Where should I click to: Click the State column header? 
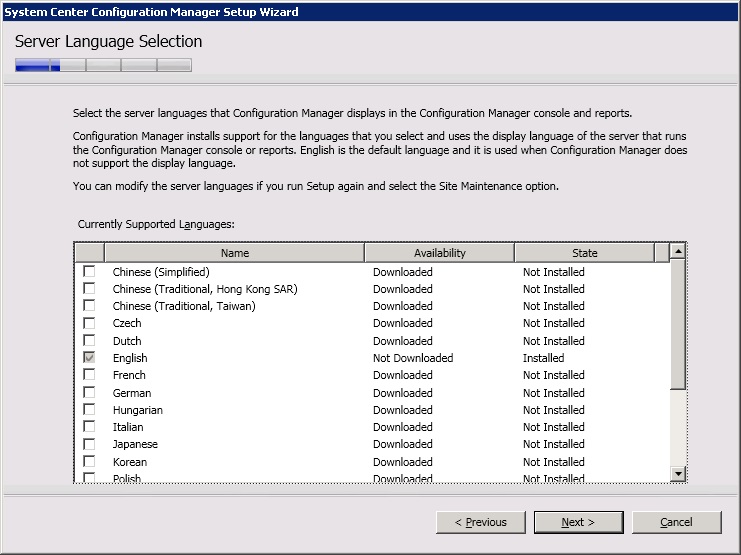coord(585,253)
